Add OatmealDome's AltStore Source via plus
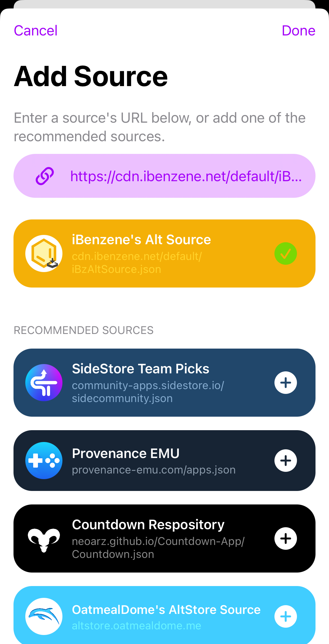 coord(285,616)
